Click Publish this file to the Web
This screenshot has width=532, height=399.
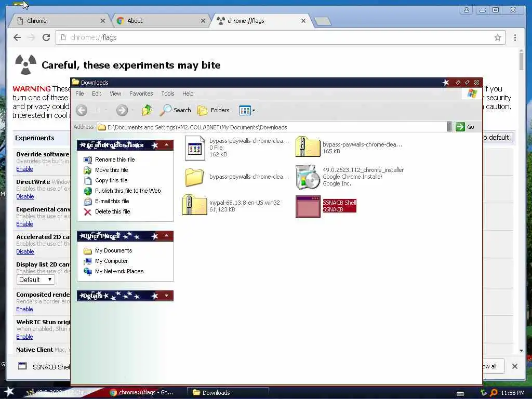pyautogui.click(x=128, y=191)
